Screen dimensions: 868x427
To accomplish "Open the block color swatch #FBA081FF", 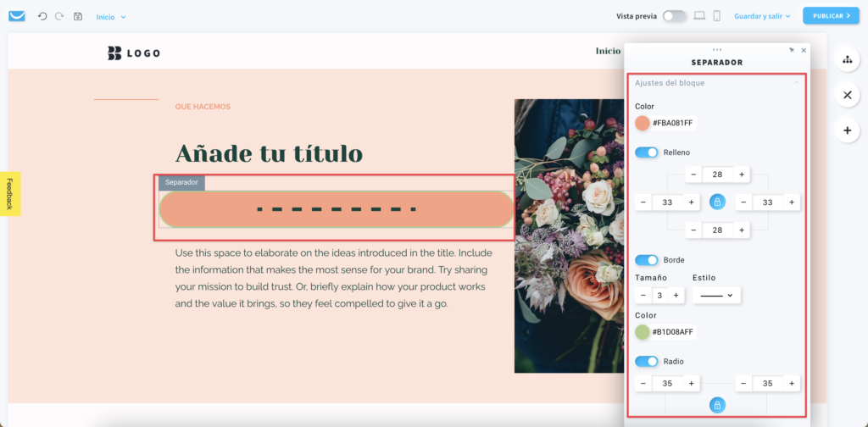I will coord(643,124).
